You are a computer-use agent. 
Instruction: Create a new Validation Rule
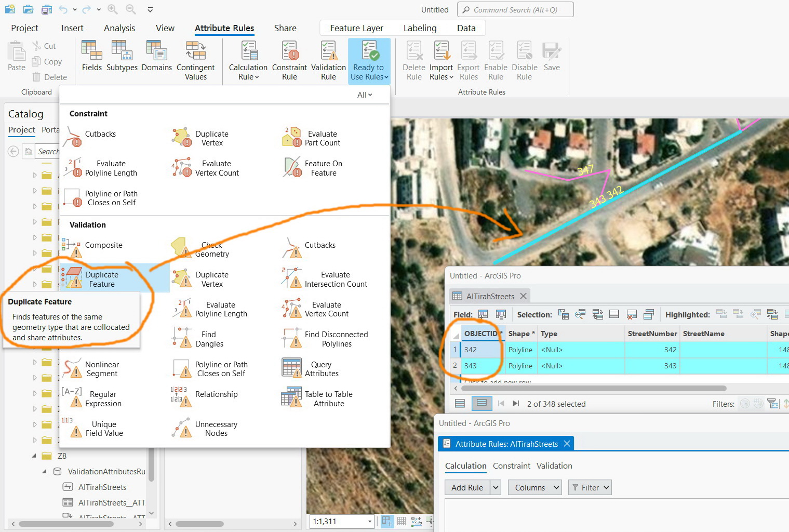pyautogui.click(x=328, y=60)
